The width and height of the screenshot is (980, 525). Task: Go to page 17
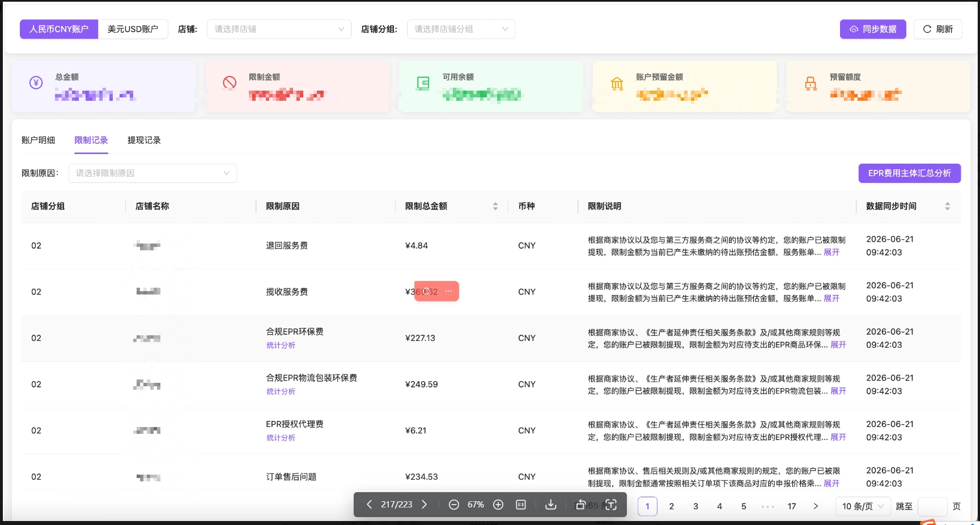click(792, 506)
